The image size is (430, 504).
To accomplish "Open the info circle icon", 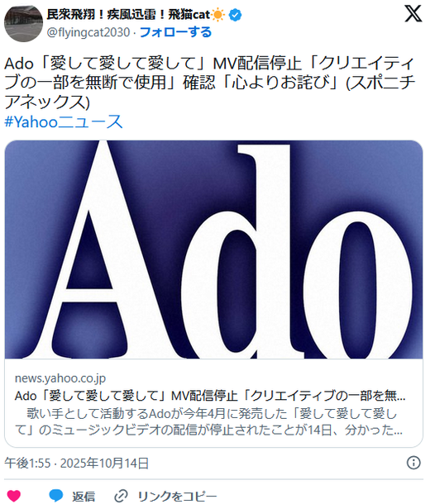I will 413,463.
